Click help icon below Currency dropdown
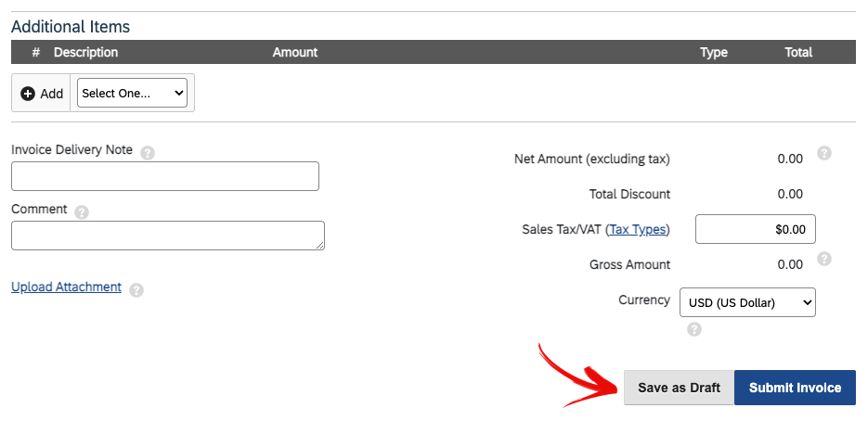 click(694, 329)
